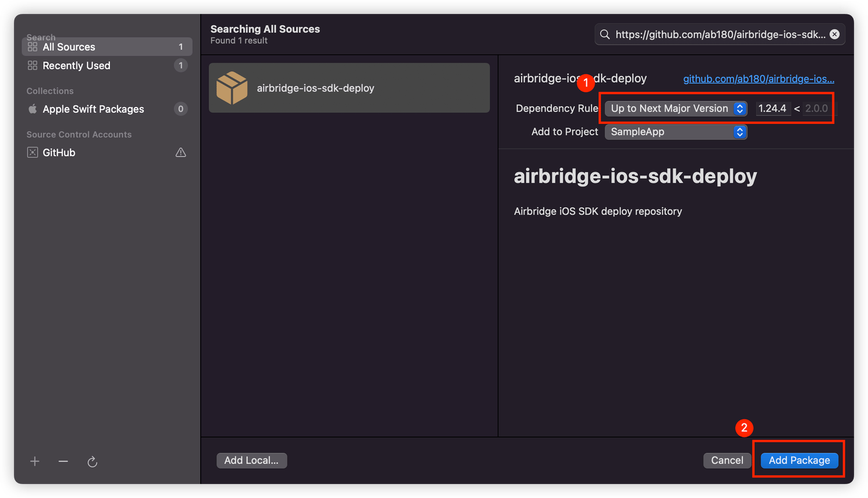Select Apple Swift Packages collection

107,109
